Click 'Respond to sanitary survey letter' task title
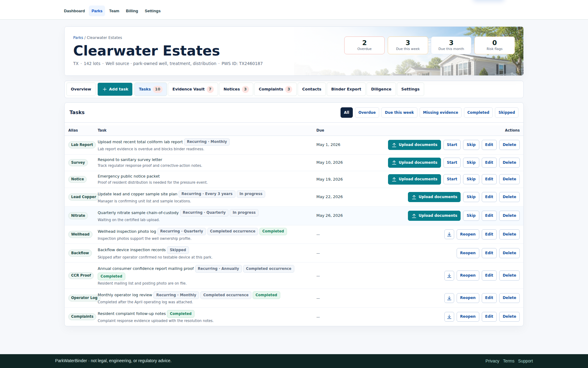 coord(130,160)
